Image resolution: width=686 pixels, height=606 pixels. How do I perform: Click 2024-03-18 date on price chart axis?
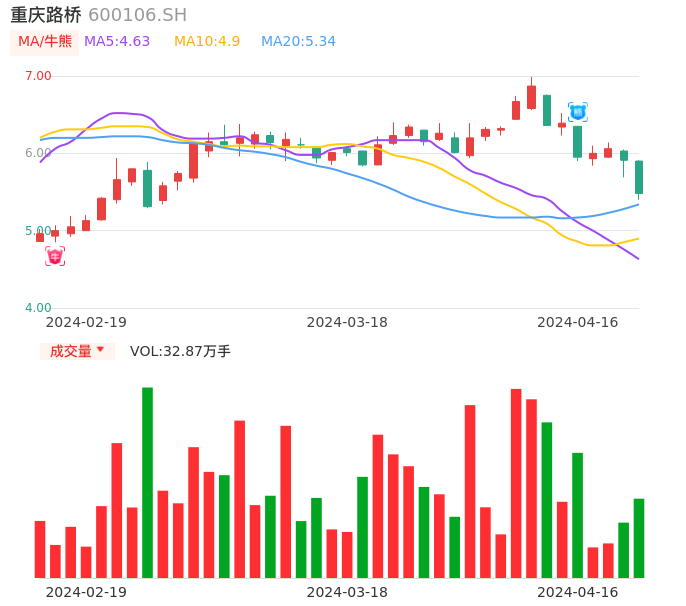coord(347,322)
